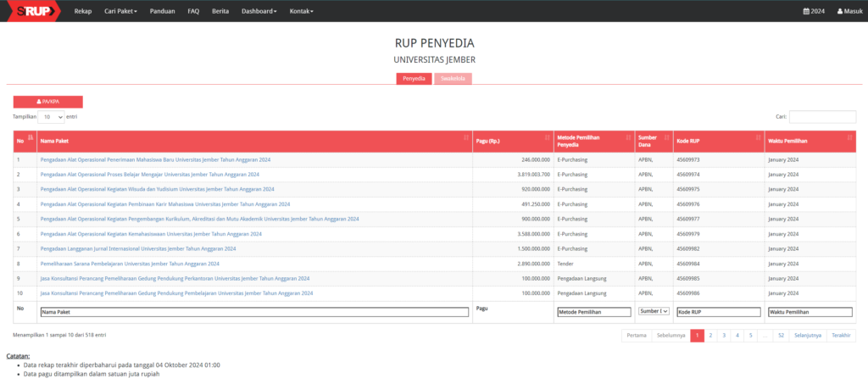Screen dimensions: 868x384
Task: Click the SiRUP logo
Action: coord(36,11)
